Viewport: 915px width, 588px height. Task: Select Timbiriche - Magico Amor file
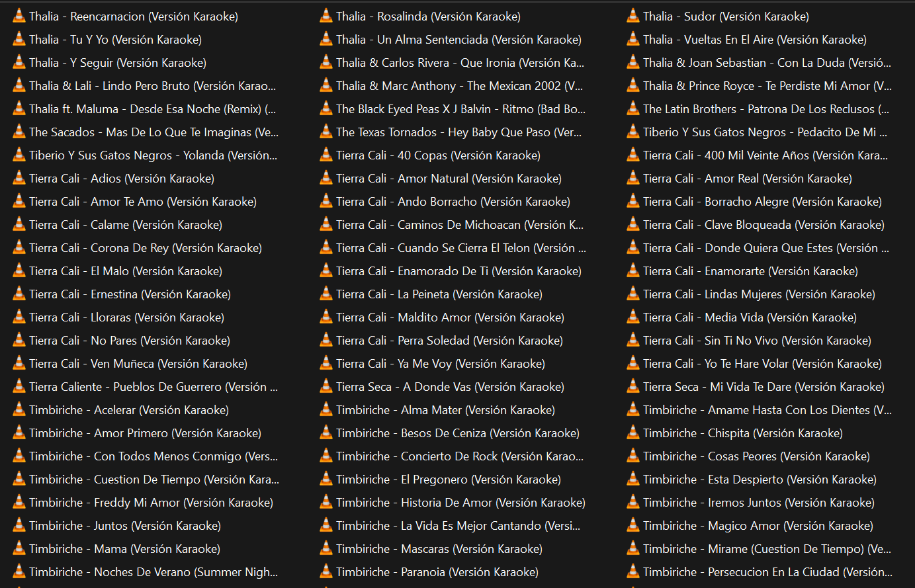click(758, 526)
